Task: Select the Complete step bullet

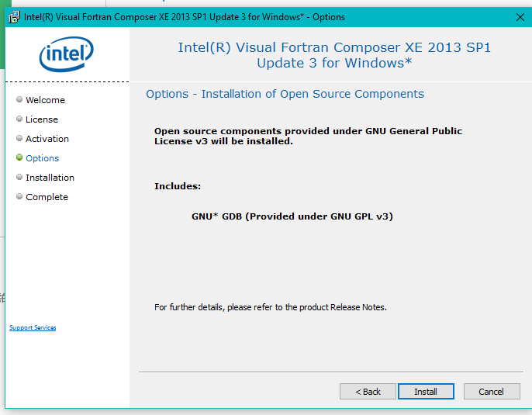Action: point(19,196)
